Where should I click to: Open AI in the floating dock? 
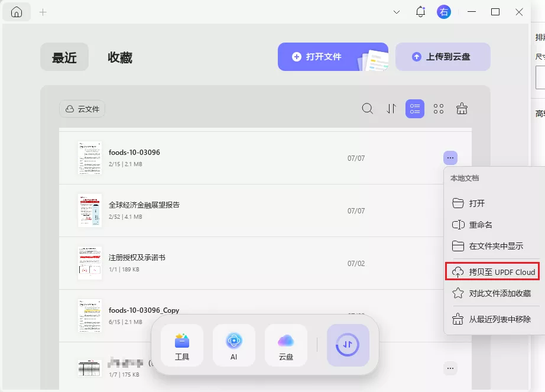(x=234, y=345)
